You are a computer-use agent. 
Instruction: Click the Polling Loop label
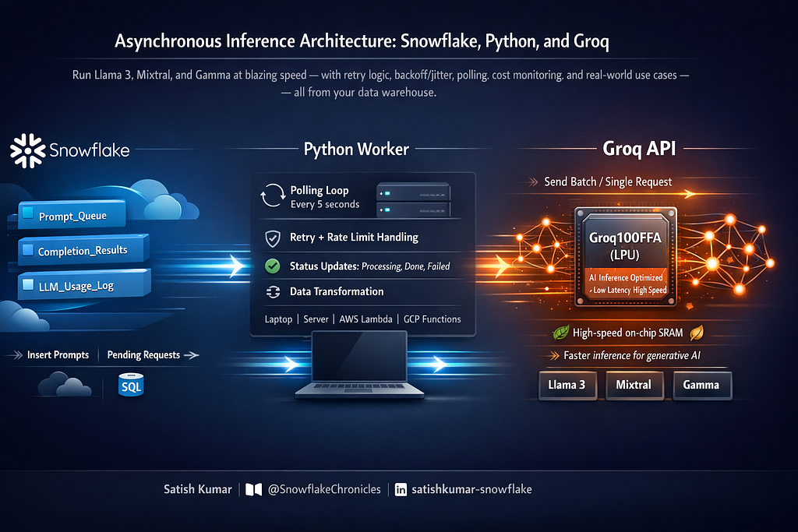tap(320, 191)
